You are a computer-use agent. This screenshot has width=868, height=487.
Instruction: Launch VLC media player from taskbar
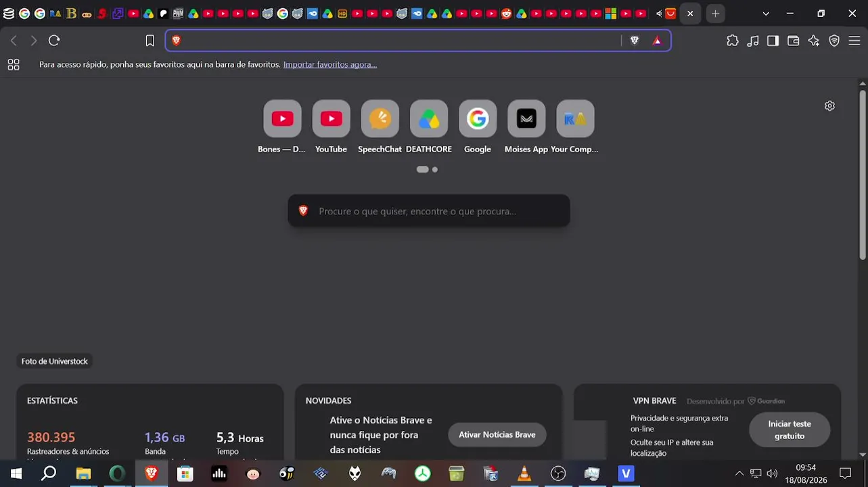524,473
